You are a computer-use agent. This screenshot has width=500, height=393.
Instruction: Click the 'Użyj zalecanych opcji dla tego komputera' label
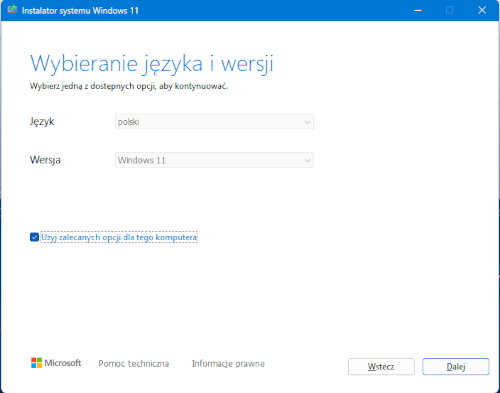(x=119, y=237)
